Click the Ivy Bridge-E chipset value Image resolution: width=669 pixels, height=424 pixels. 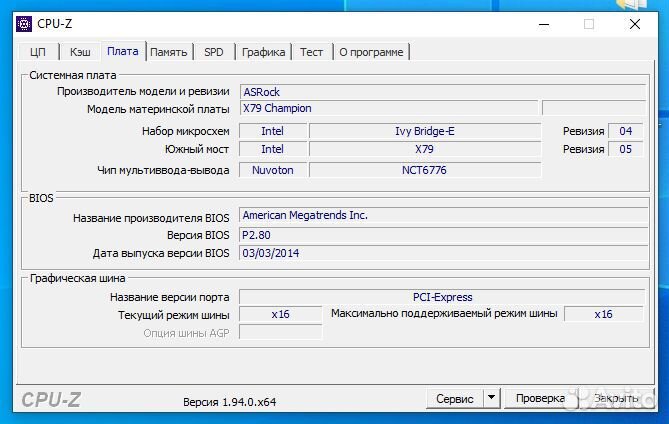(x=425, y=131)
